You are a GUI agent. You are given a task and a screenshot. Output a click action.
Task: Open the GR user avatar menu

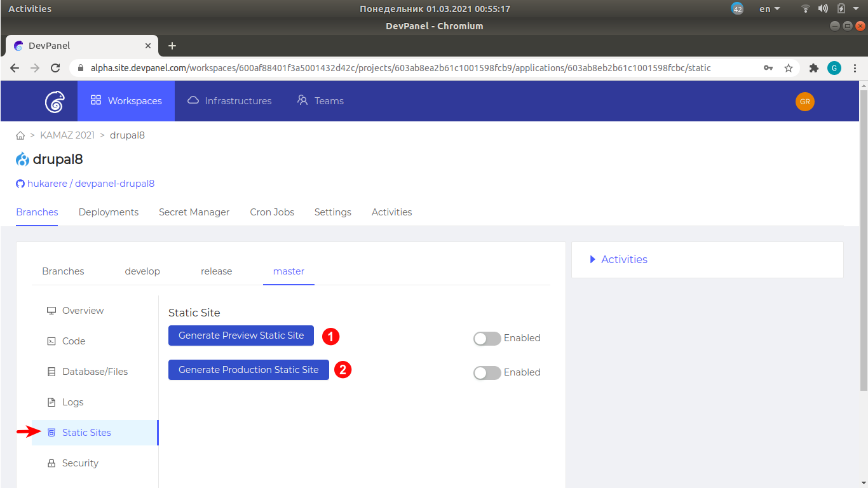(x=804, y=101)
